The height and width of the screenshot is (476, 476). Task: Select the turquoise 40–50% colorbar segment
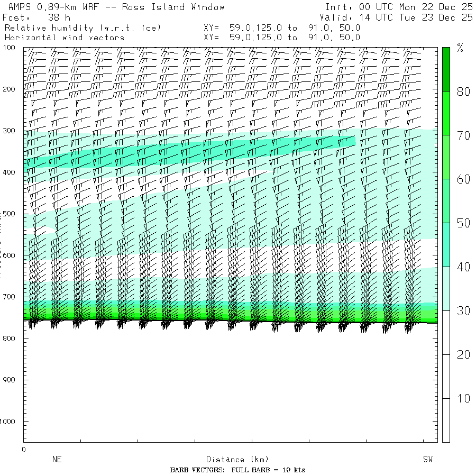pyautogui.click(x=446, y=244)
